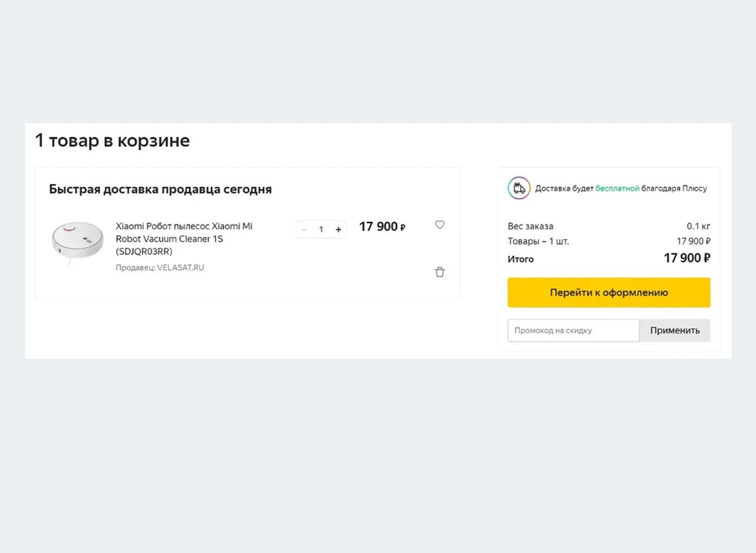Proceed with Перейти к оформлению button
This screenshot has height=553, width=756.
tap(609, 293)
